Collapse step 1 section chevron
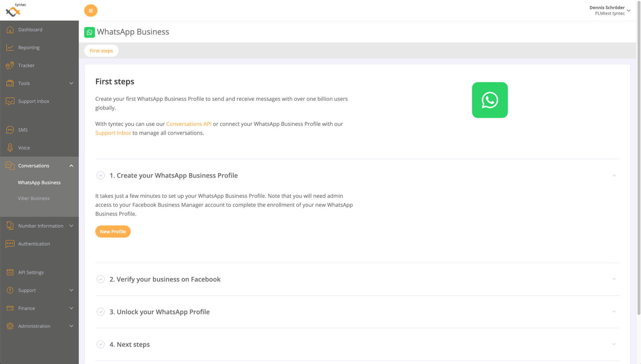Screen dimensions: 641x364 pos(614,176)
